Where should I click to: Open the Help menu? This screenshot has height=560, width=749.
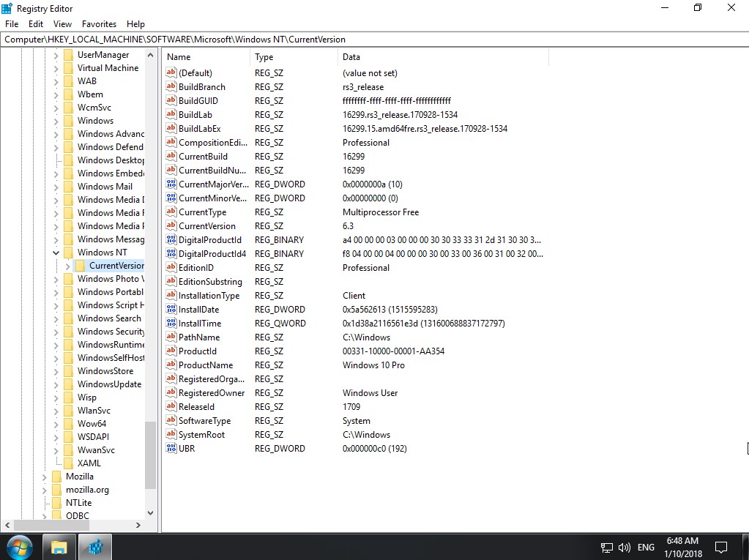tap(135, 24)
